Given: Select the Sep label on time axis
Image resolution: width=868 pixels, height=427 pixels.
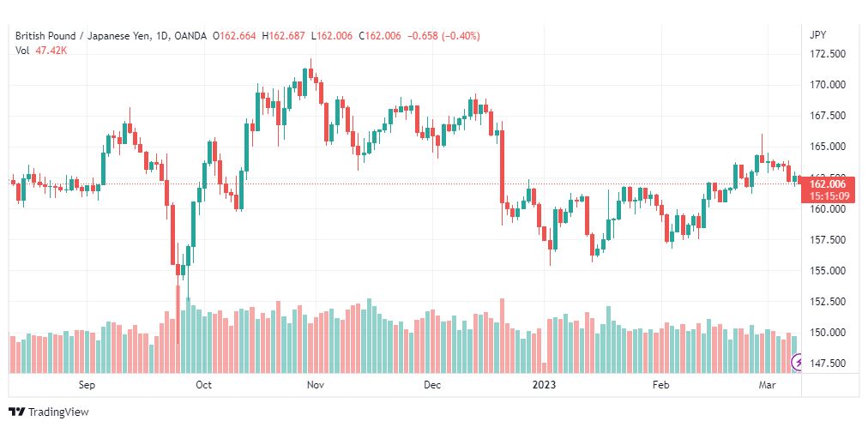Looking at the screenshot, I should (87, 385).
